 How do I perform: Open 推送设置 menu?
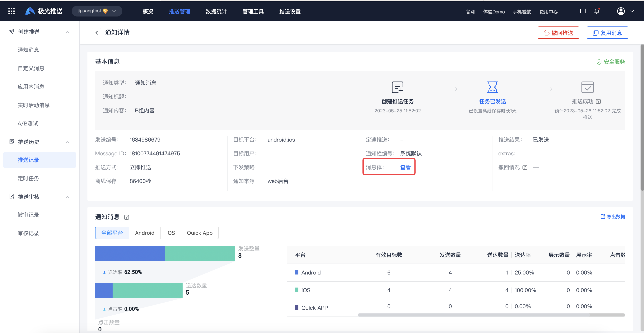click(290, 12)
